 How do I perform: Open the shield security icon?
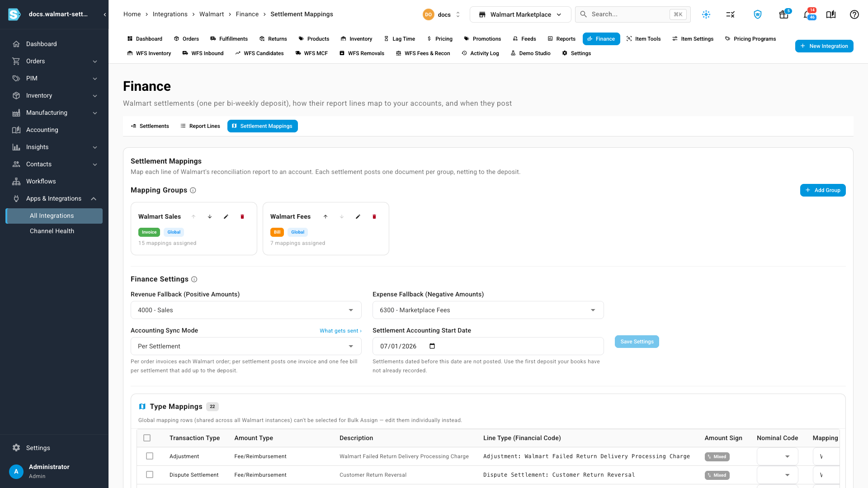[x=758, y=14]
